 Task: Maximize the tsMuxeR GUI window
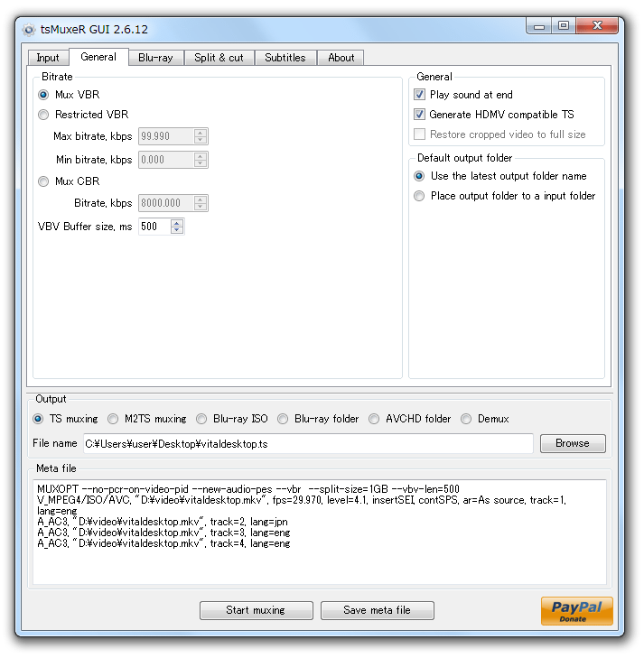pos(564,26)
